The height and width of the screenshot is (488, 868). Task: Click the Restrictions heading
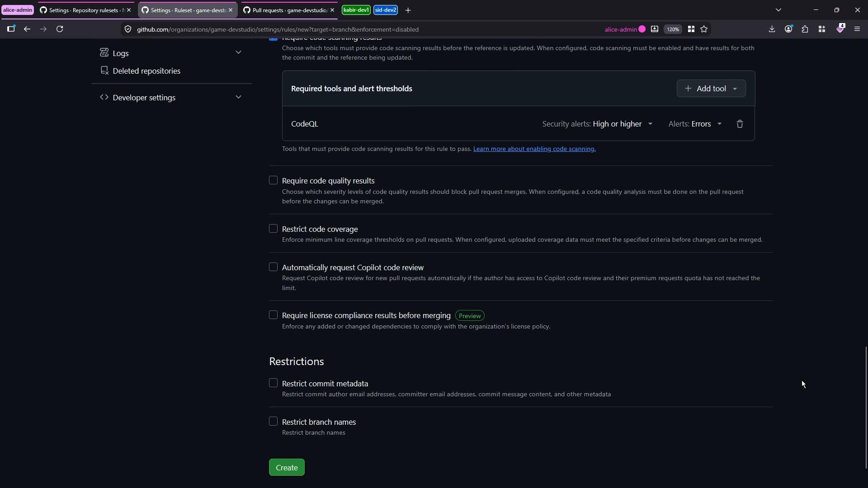coord(297,361)
